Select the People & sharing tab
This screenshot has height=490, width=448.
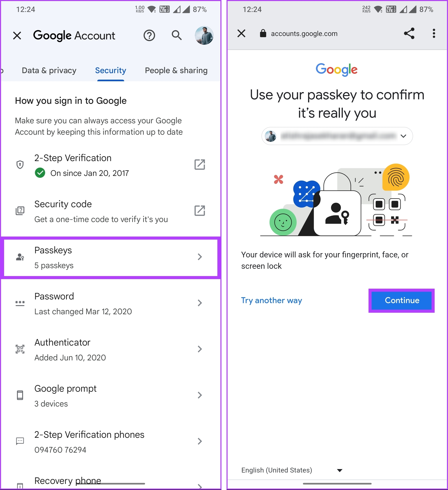click(x=176, y=70)
